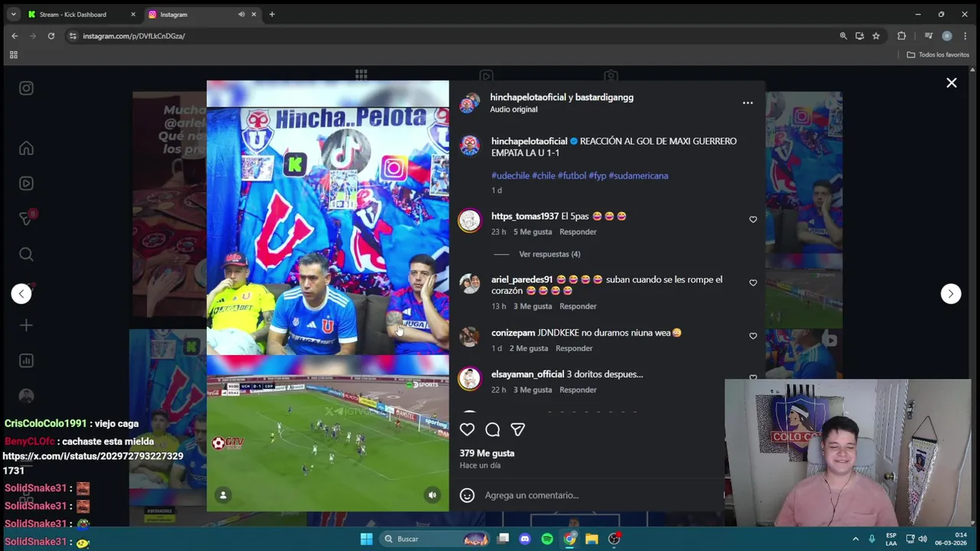Open dashboard chart icon in sidebar

26,360
